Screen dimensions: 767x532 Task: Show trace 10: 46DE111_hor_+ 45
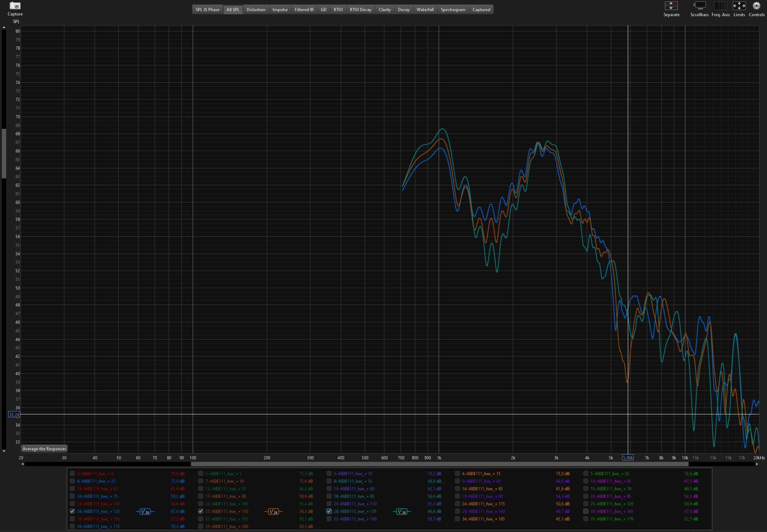(586, 481)
